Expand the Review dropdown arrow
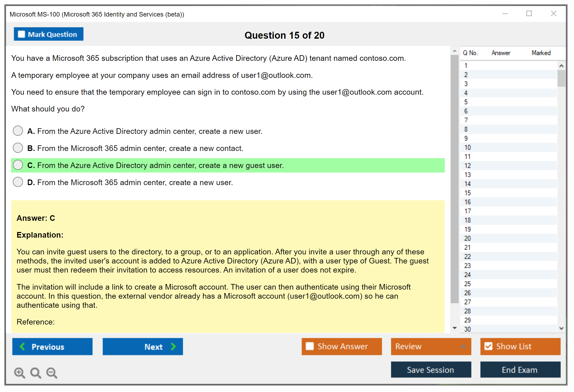This screenshot has height=392, width=574. click(x=463, y=346)
